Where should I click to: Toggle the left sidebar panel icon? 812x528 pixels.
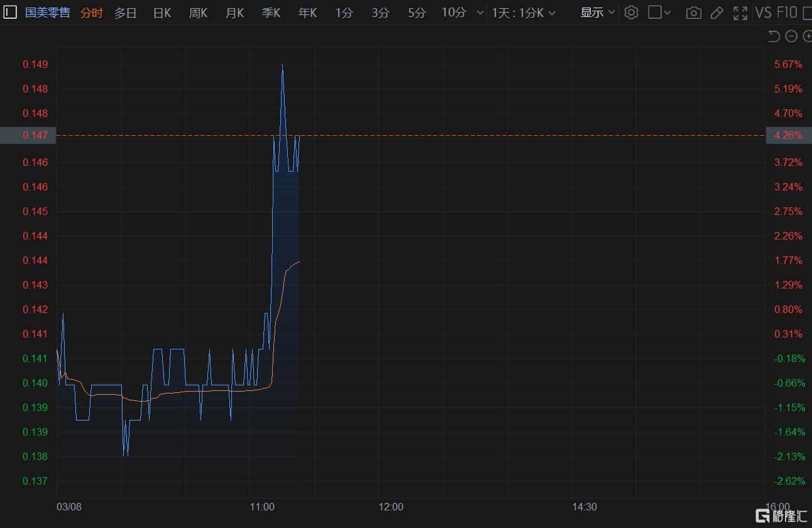tap(10, 12)
